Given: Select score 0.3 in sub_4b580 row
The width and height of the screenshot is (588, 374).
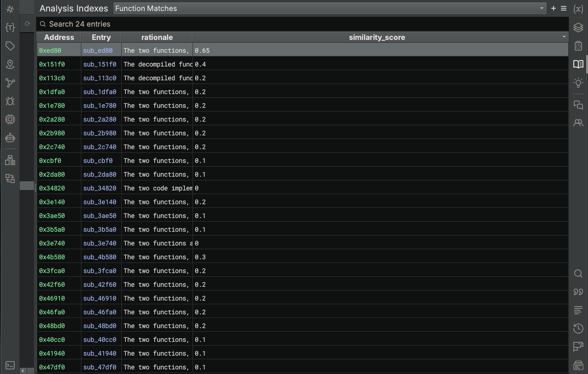Looking at the screenshot, I should click(380, 257).
